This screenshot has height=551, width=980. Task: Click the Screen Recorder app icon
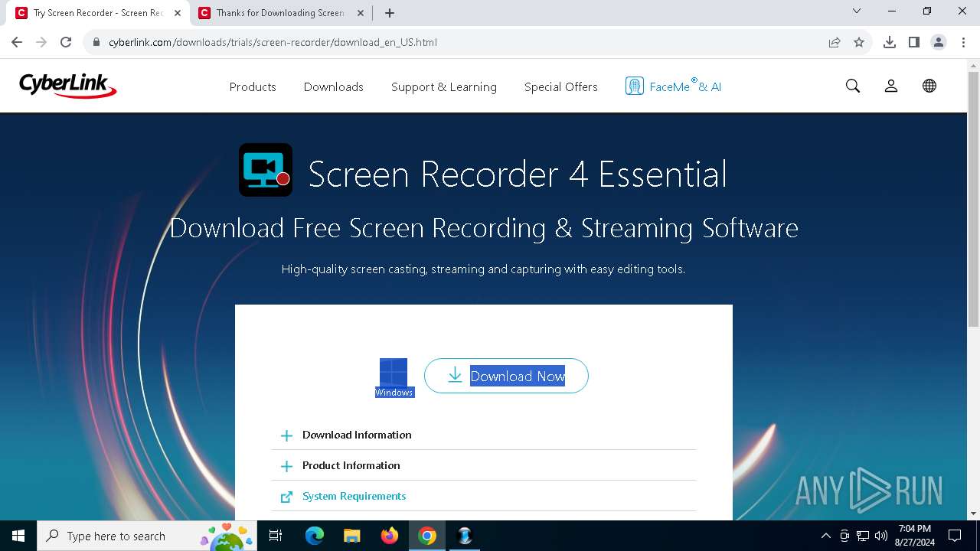[x=266, y=170]
